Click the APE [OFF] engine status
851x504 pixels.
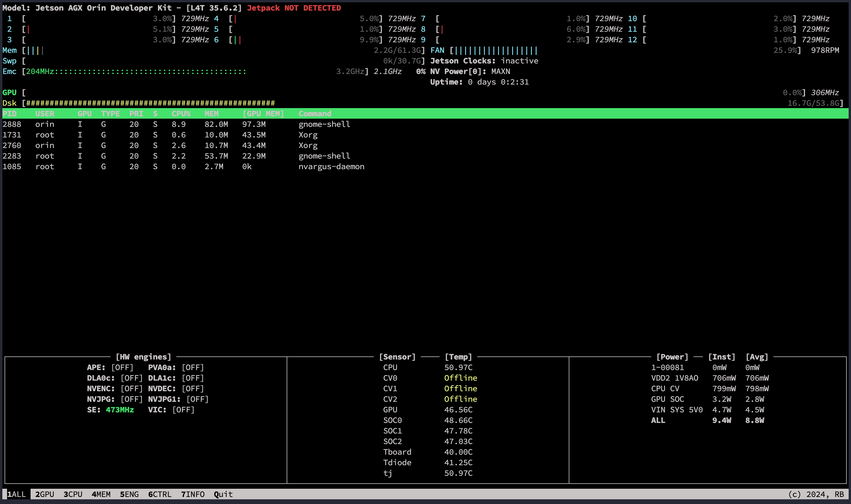pos(110,367)
